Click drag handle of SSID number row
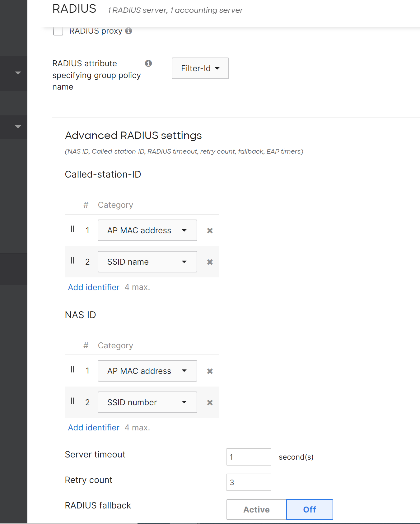This screenshot has height=524, width=420. (72, 401)
